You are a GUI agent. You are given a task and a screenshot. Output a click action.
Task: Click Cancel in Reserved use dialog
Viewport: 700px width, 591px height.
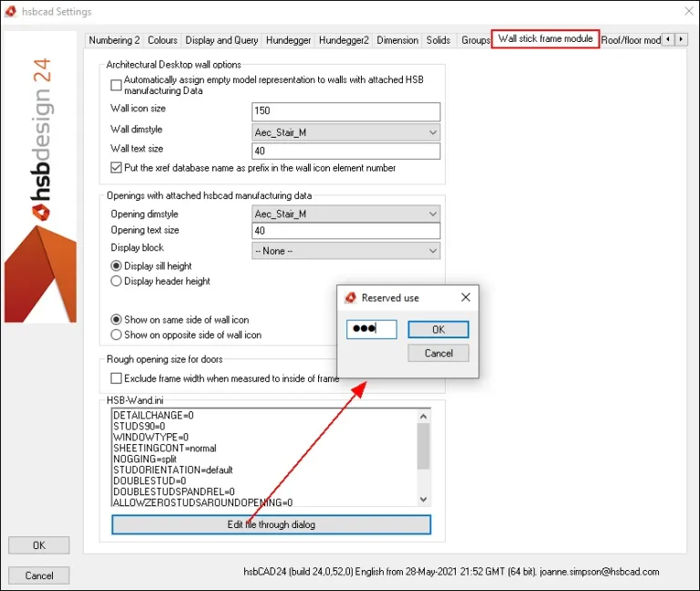tap(438, 353)
